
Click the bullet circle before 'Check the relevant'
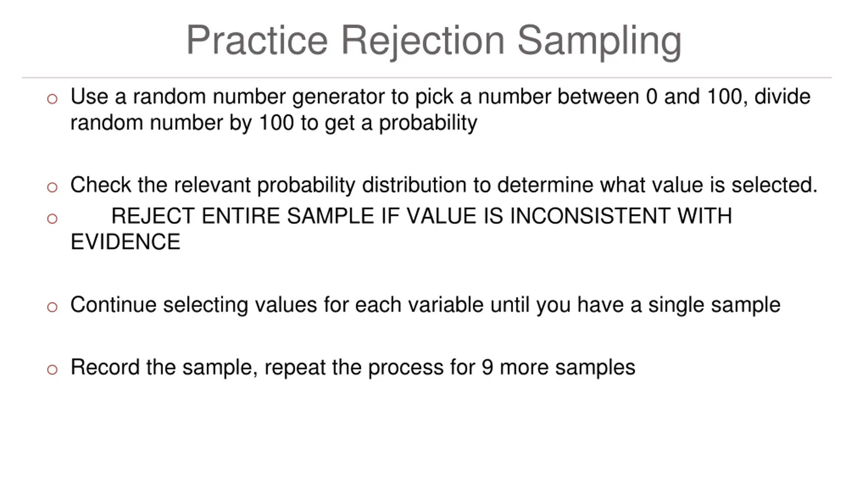(52, 187)
